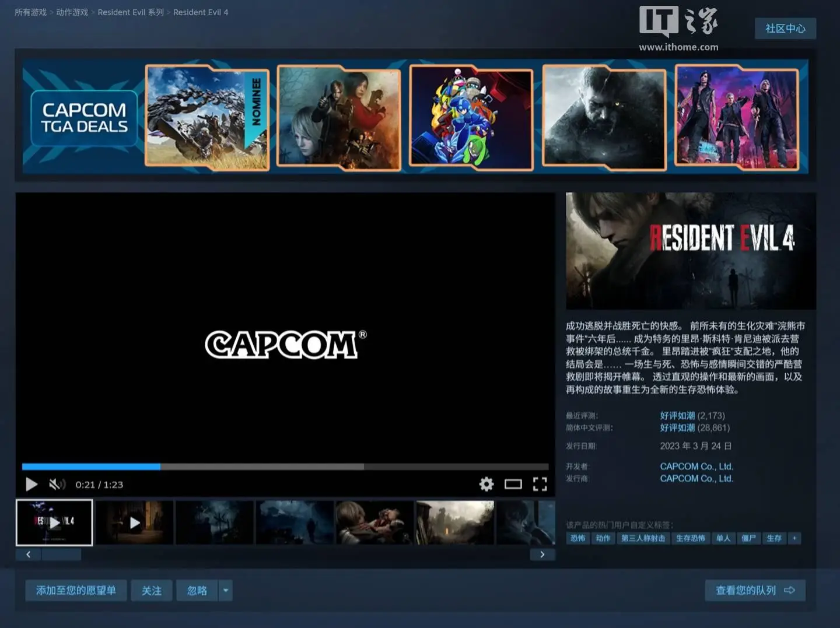This screenshot has width=840, height=628.
Task: Add Resident Evil 4 to your wishlist
Action: (75, 590)
